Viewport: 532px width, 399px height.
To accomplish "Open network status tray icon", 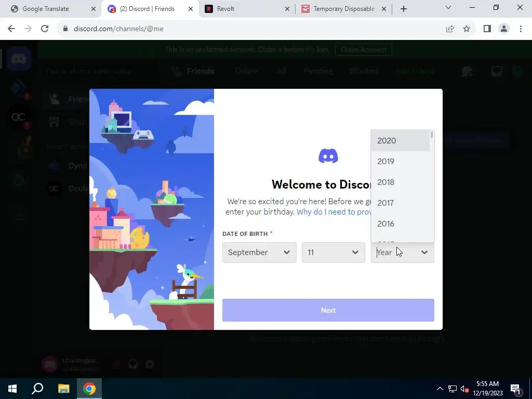I will (x=453, y=389).
